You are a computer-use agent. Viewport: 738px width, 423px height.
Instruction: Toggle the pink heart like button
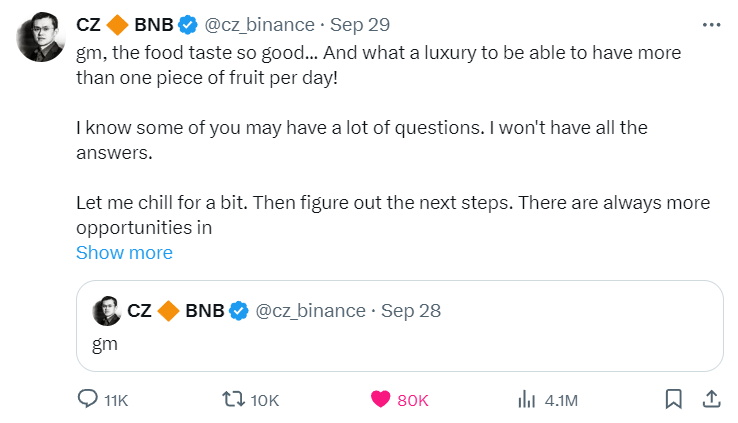click(x=381, y=399)
